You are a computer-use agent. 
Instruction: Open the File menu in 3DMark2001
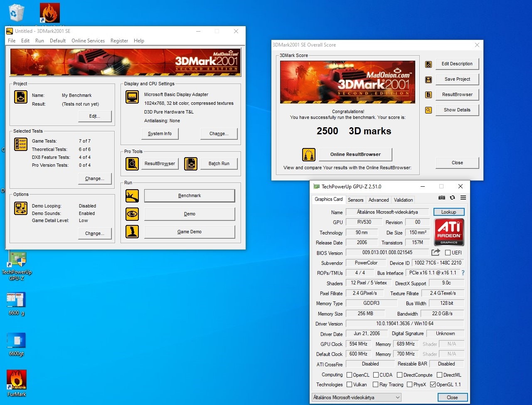[x=12, y=41]
